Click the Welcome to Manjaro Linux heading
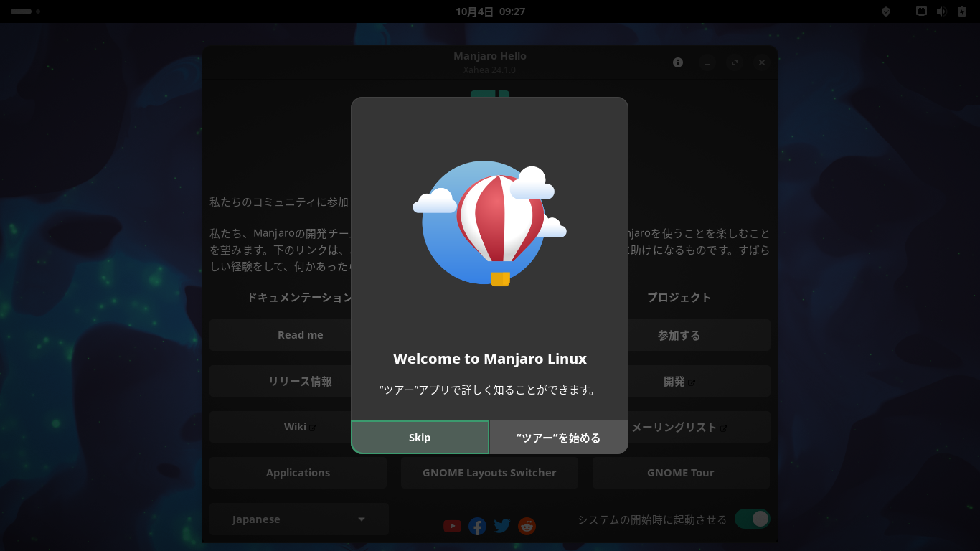Screen dimensions: 980x551 (490, 359)
